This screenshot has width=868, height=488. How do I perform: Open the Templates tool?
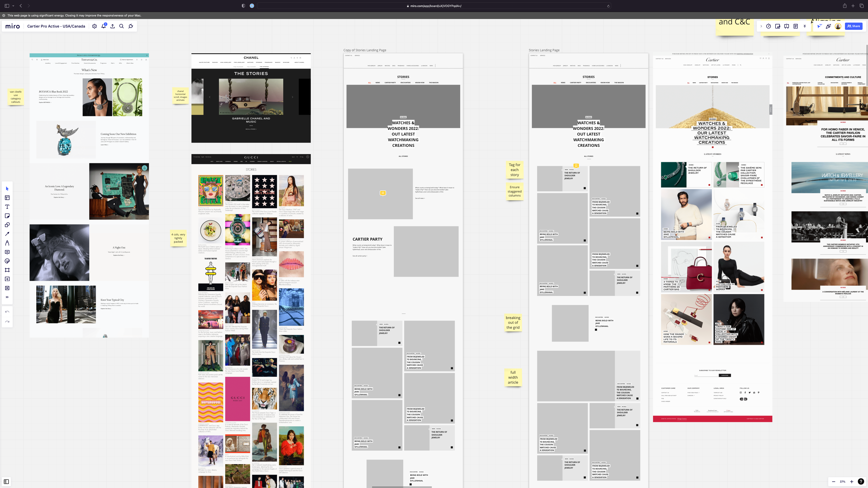click(x=7, y=198)
